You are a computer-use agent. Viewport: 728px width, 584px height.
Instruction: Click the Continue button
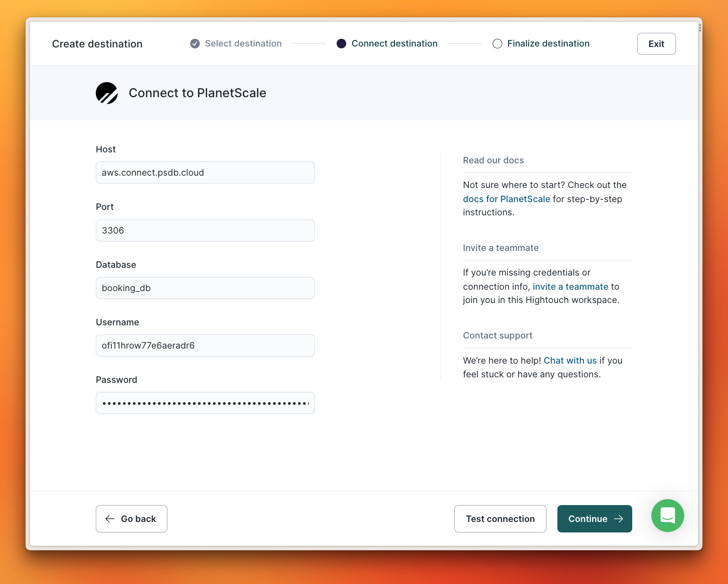595,519
